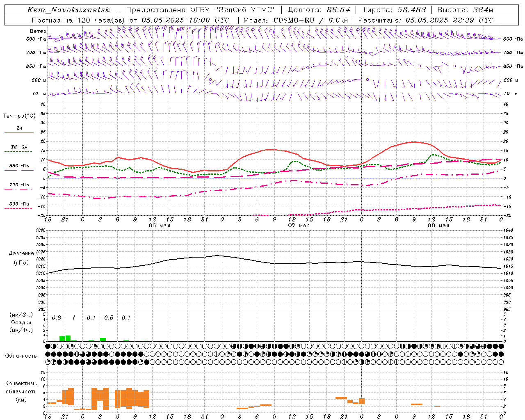This screenshot has height=420, width=525.
Task: Click the (мм/3ч.) precipitation unit label
Action: click(21, 315)
